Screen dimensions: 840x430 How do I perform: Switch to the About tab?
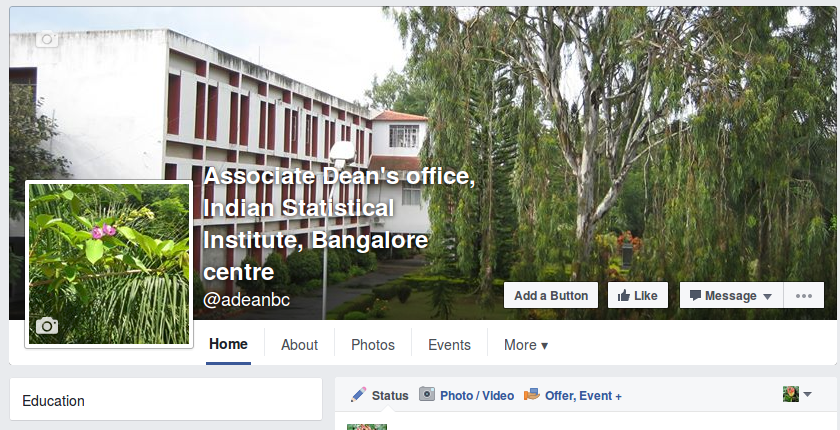299,345
